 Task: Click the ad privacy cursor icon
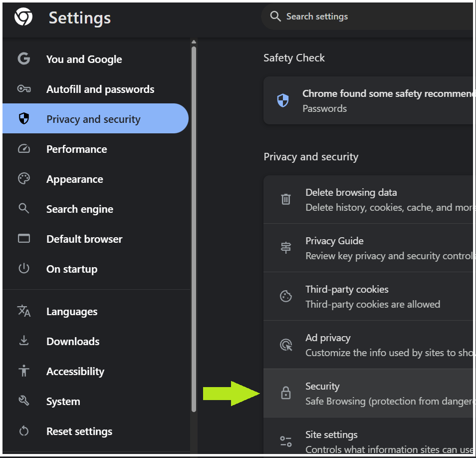[x=286, y=345]
